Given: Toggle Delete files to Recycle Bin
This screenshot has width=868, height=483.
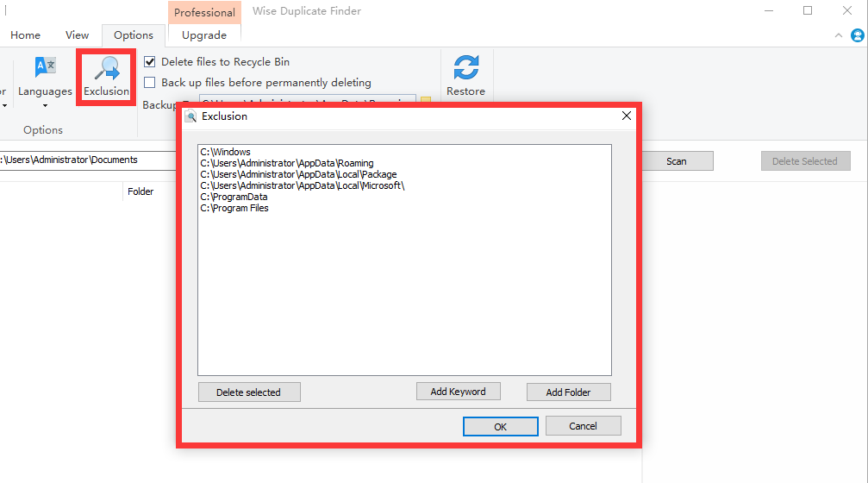Looking at the screenshot, I should point(149,62).
